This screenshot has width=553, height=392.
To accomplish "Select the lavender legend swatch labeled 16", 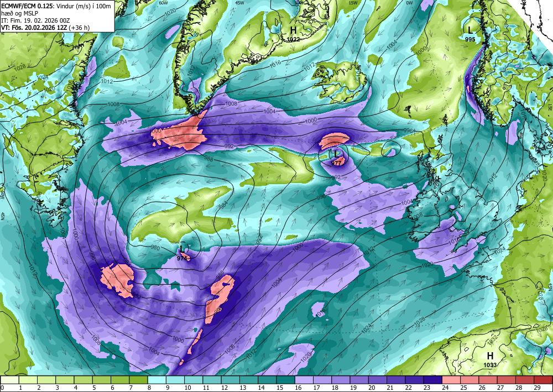I will [x=304, y=380].
